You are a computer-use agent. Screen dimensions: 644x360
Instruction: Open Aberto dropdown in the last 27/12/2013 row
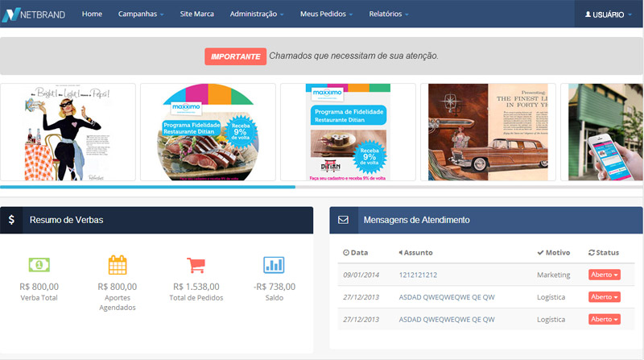coord(605,319)
